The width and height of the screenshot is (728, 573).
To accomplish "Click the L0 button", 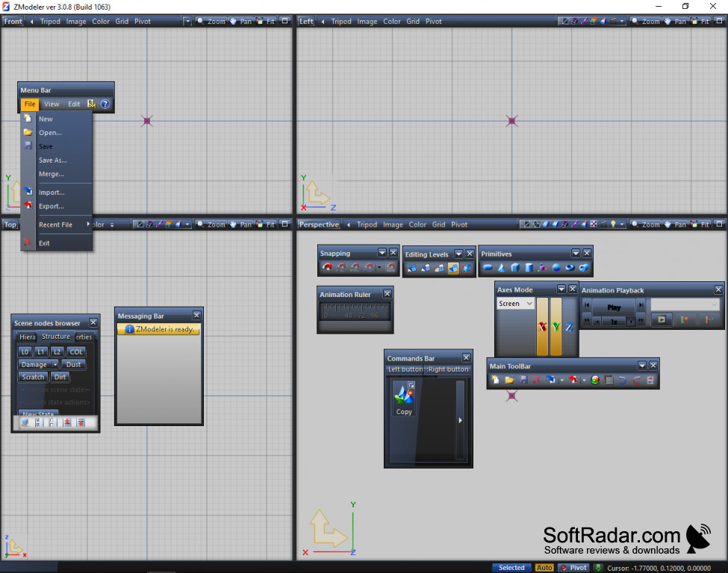I will 25,351.
